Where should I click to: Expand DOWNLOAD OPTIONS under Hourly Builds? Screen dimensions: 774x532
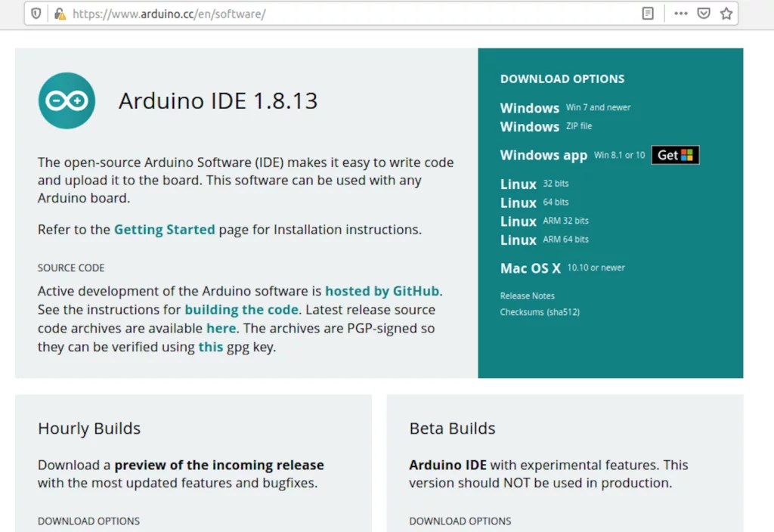tap(88, 521)
